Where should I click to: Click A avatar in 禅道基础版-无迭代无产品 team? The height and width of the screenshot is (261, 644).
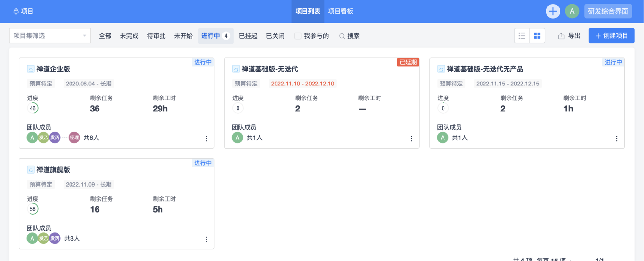442,138
